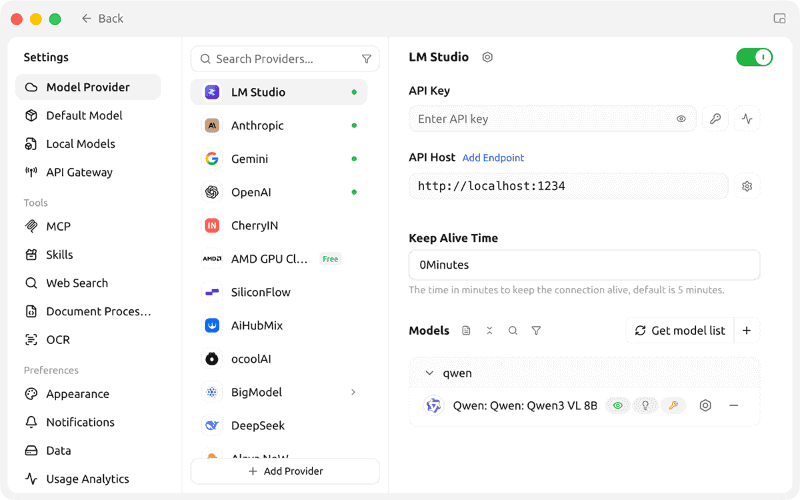The image size is (800, 500).
Task: Click the Keep Alive Time field
Action: tap(584, 265)
